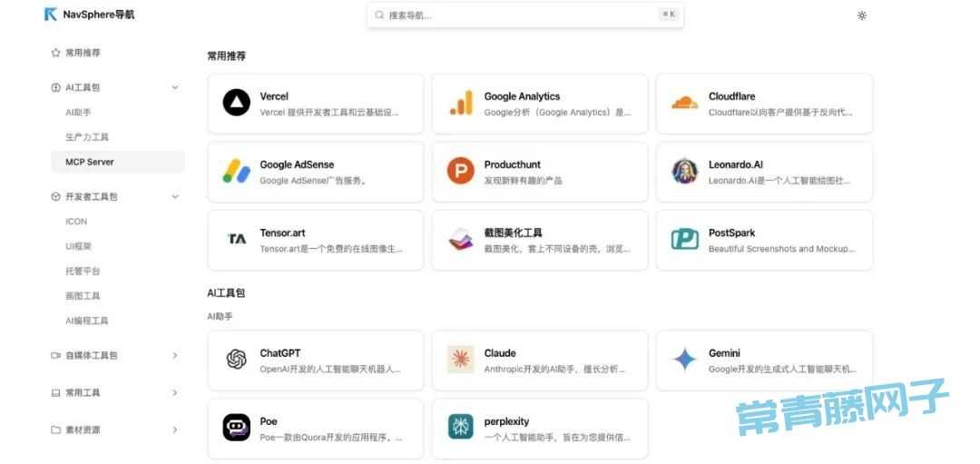The image size is (980, 464).
Task: Click the Claude card title text
Action: [x=500, y=353]
